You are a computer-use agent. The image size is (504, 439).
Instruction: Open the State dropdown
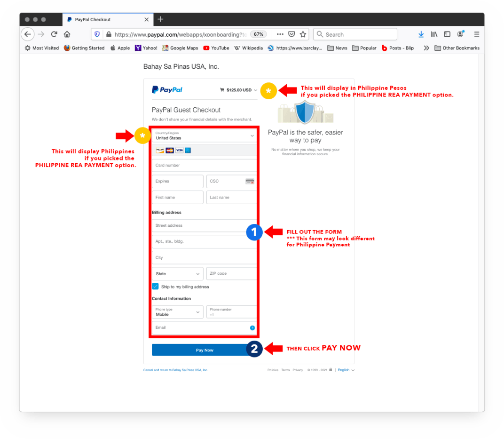point(177,274)
